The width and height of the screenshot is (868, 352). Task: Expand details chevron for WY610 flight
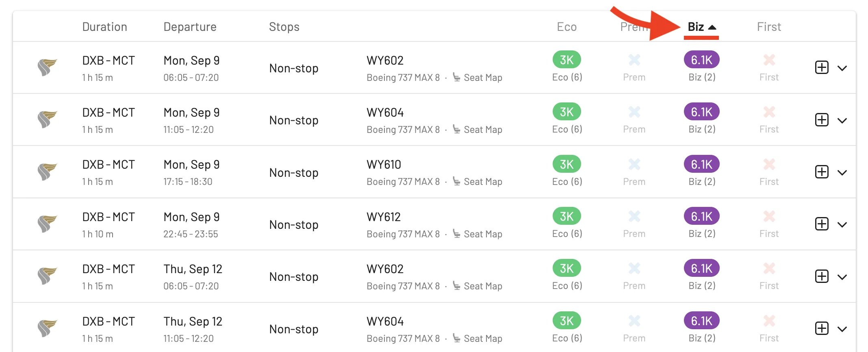pyautogui.click(x=842, y=173)
